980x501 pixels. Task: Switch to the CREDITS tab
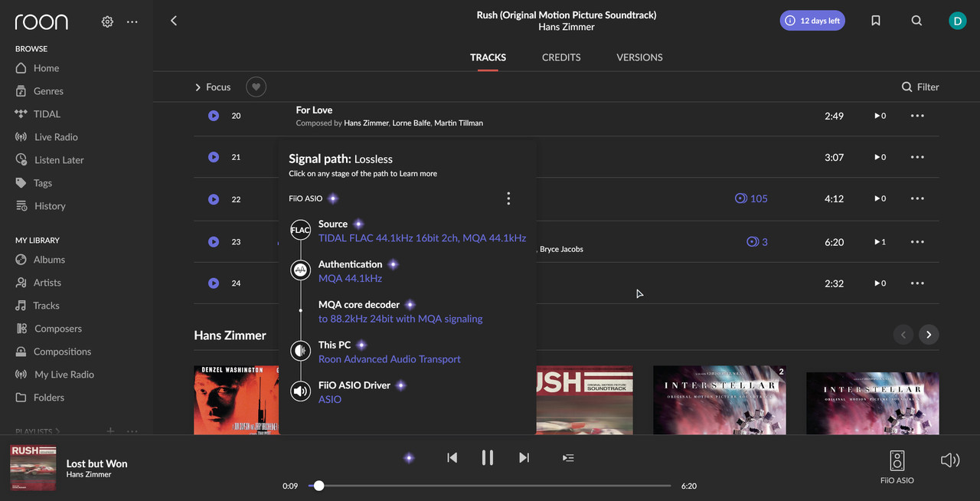561,57
